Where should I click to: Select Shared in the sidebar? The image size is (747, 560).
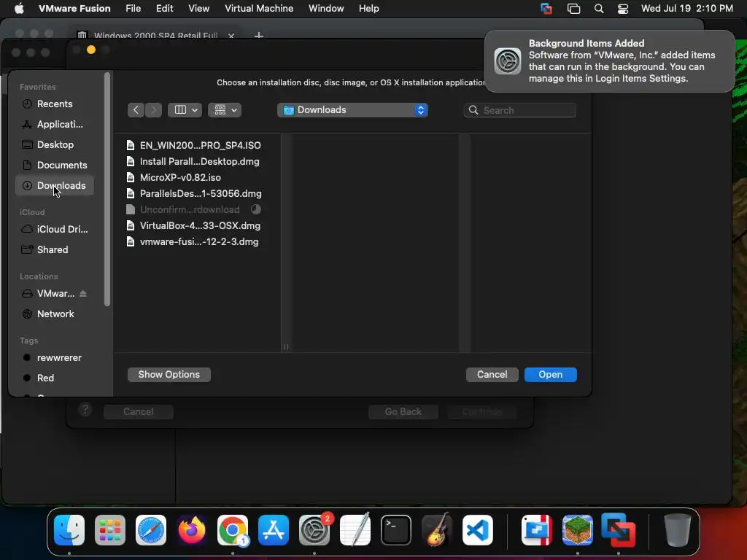(54, 249)
